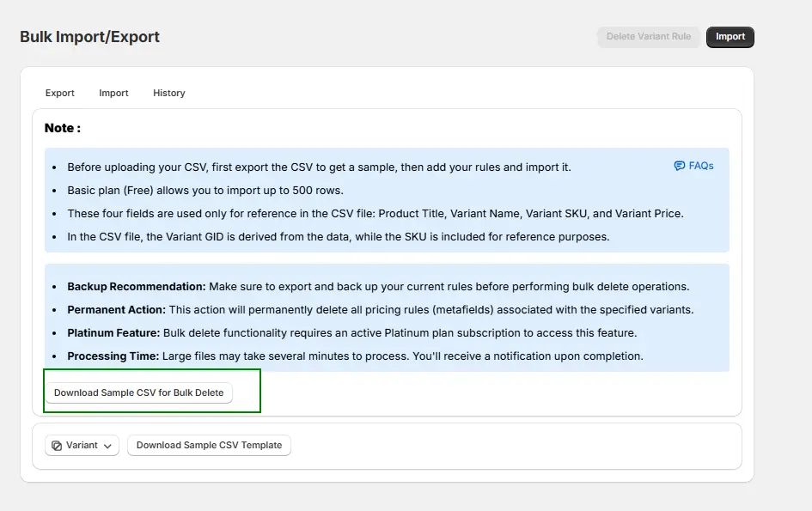The height and width of the screenshot is (511, 812).
Task: Click the tag icon inside Variant selector
Action: click(57, 446)
